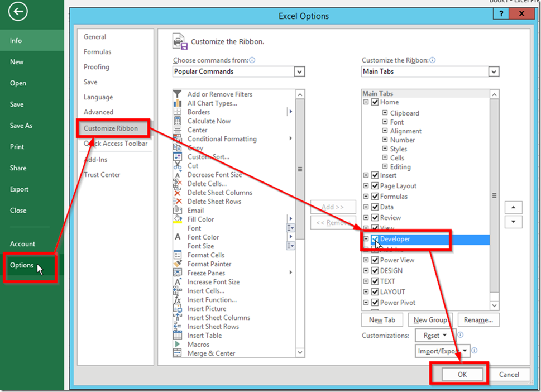The height and width of the screenshot is (392, 541).
Task: Click the back arrow in backstage view
Action: pos(18,11)
